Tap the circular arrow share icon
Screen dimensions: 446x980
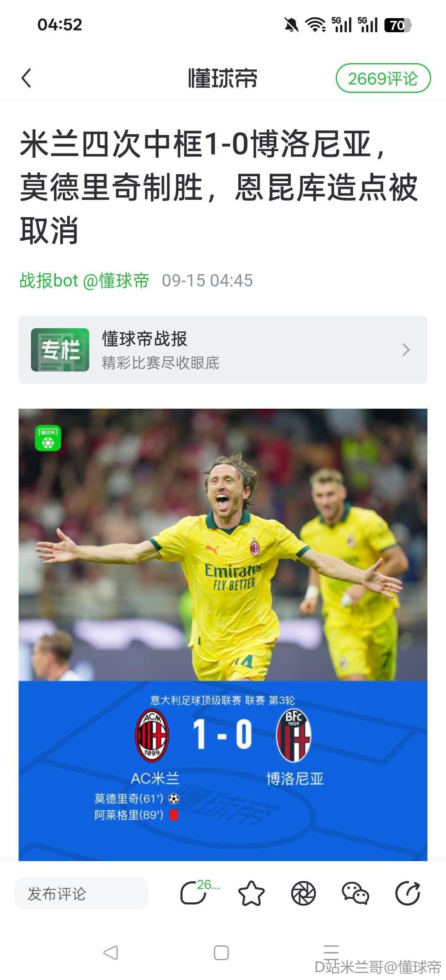(408, 894)
